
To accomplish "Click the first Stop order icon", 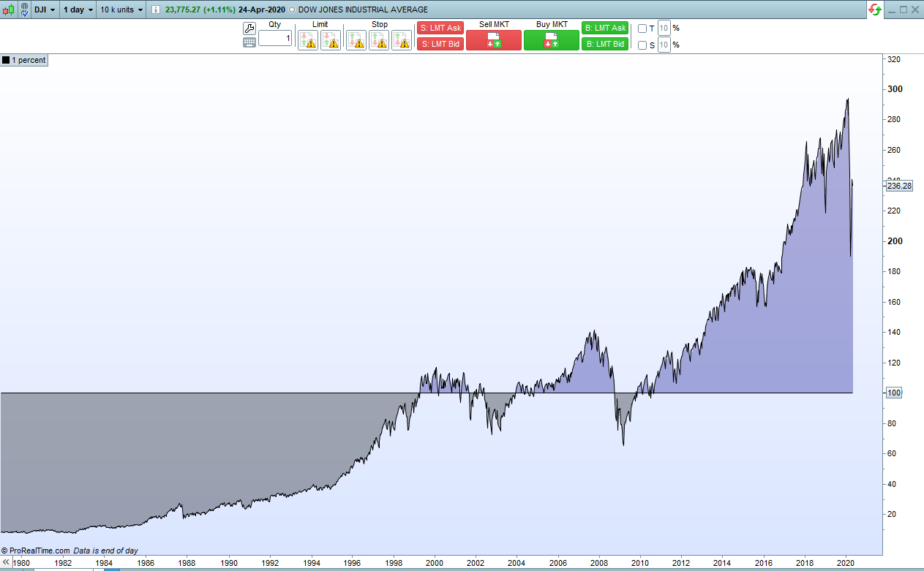I will tap(356, 40).
